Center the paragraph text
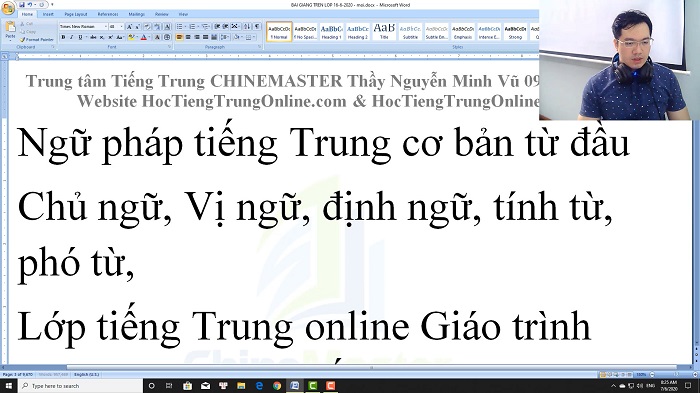700x393 pixels. pyautogui.click(x=188, y=38)
